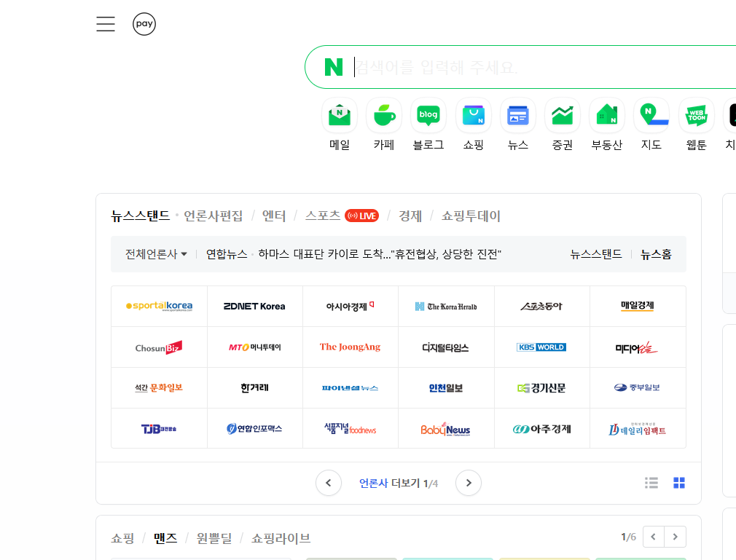Open 파이낸셜뉴스 press logo

pos(351,388)
